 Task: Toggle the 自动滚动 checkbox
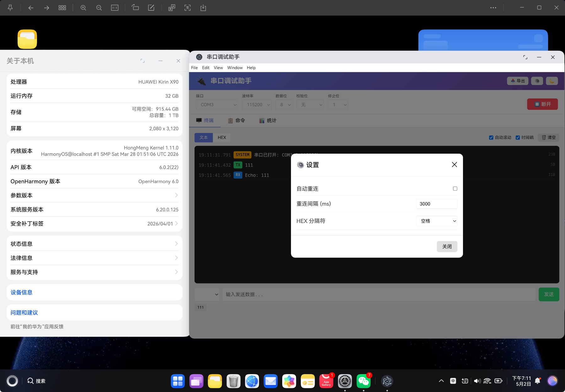491,137
